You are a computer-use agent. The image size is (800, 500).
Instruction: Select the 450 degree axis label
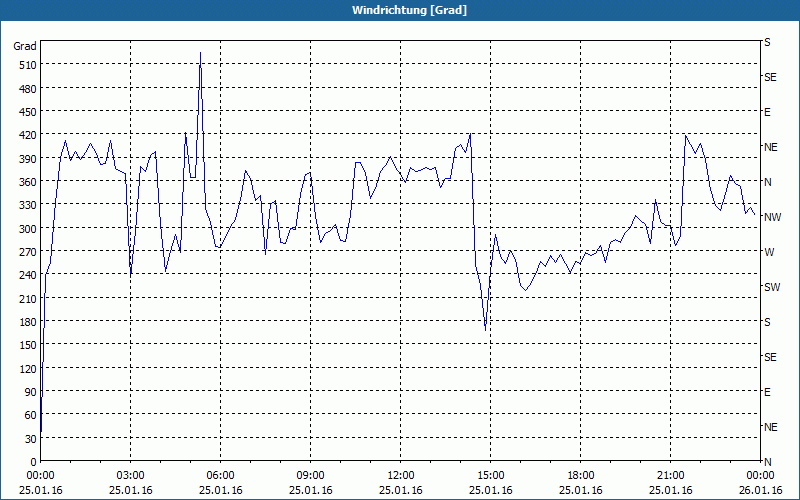(x=28, y=112)
